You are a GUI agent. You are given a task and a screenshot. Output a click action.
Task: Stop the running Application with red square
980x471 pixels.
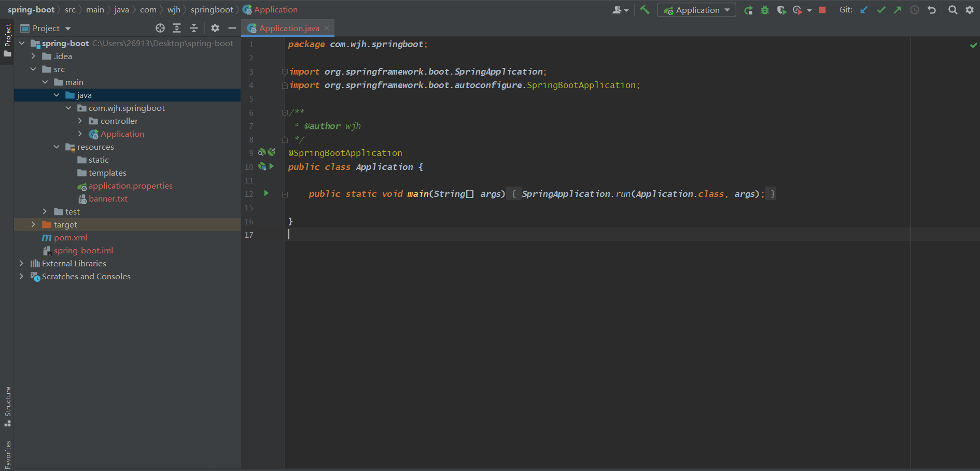tap(822, 10)
